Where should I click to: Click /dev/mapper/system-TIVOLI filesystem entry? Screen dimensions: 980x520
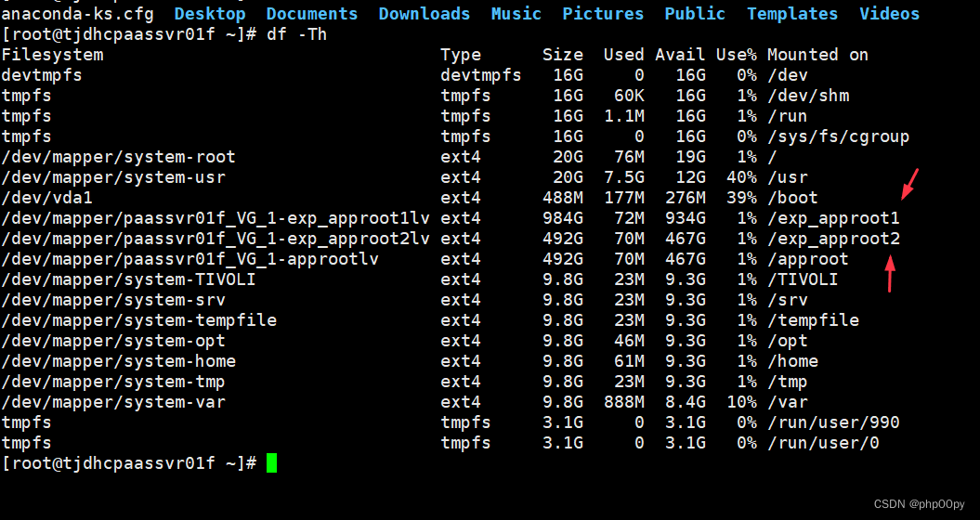pos(129,279)
